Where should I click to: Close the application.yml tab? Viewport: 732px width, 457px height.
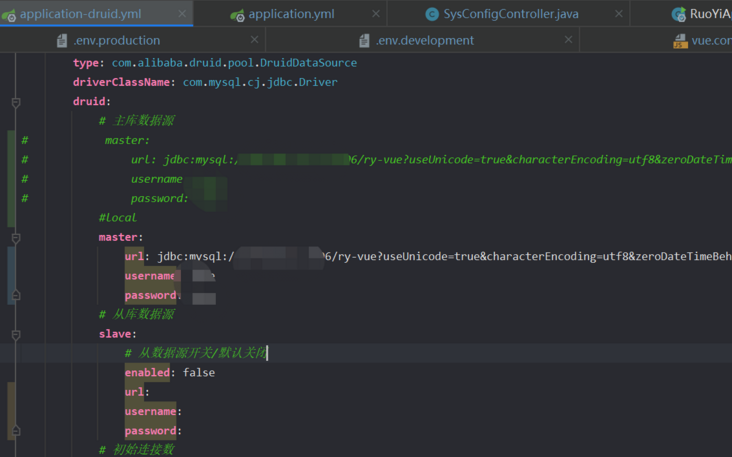tap(376, 14)
